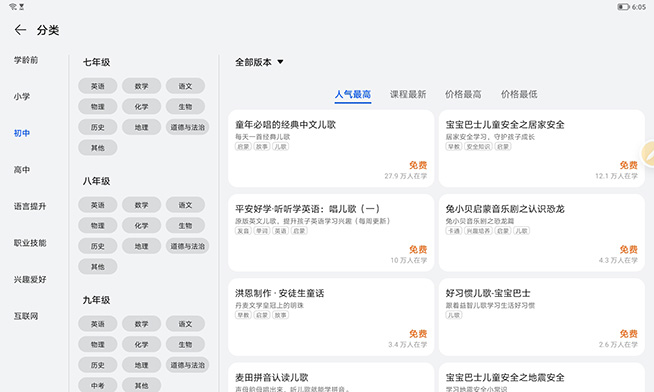Open the battery status icon

(623, 7)
